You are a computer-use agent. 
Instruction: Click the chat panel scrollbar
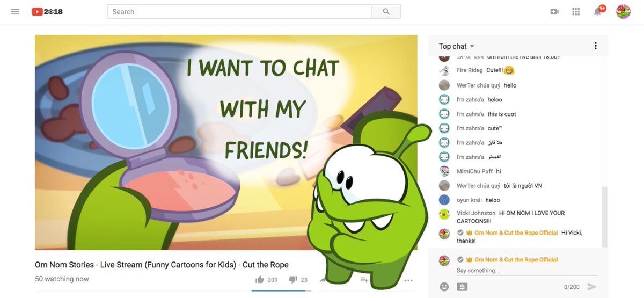(604, 217)
